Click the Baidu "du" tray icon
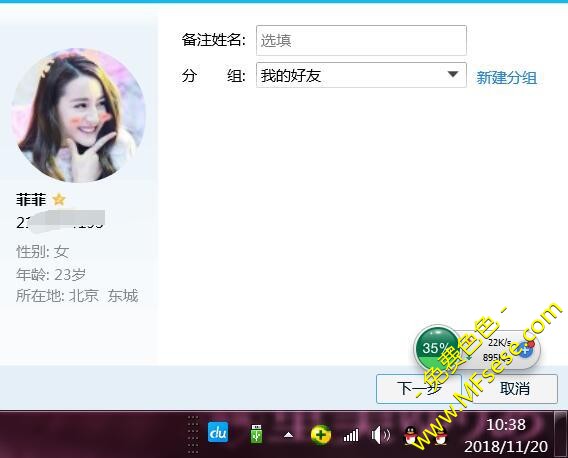 pyautogui.click(x=218, y=432)
